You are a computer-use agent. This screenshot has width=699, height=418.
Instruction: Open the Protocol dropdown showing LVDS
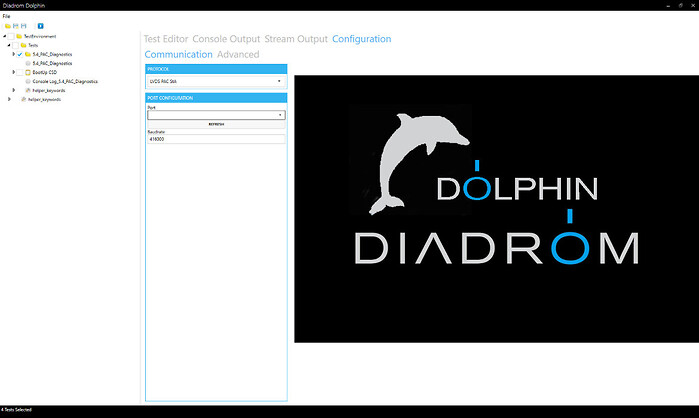[x=216, y=81]
